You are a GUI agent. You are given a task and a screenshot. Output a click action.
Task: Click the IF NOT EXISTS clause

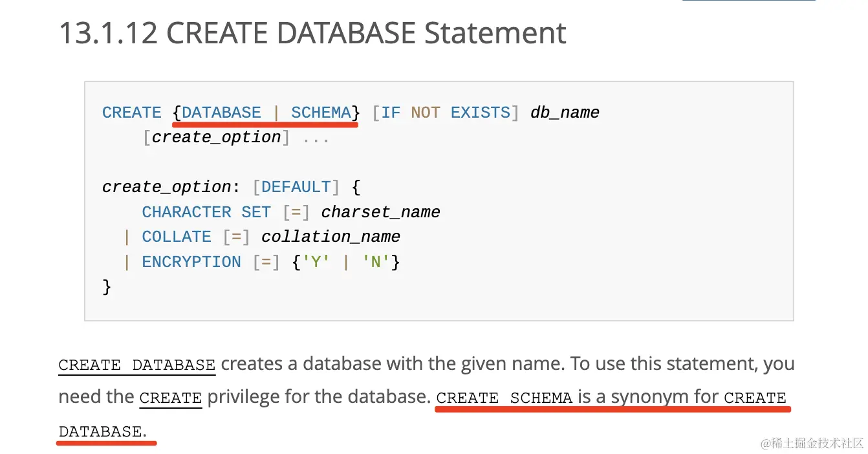(x=446, y=113)
